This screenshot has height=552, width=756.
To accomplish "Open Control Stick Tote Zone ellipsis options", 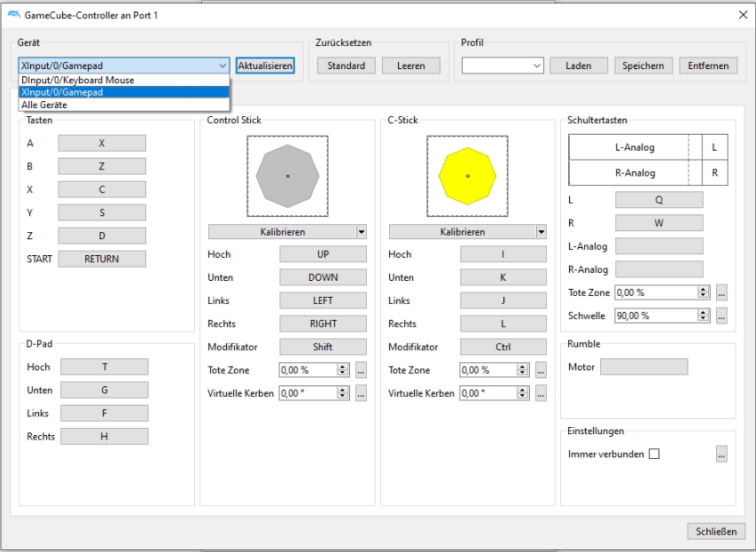I will point(361,370).
